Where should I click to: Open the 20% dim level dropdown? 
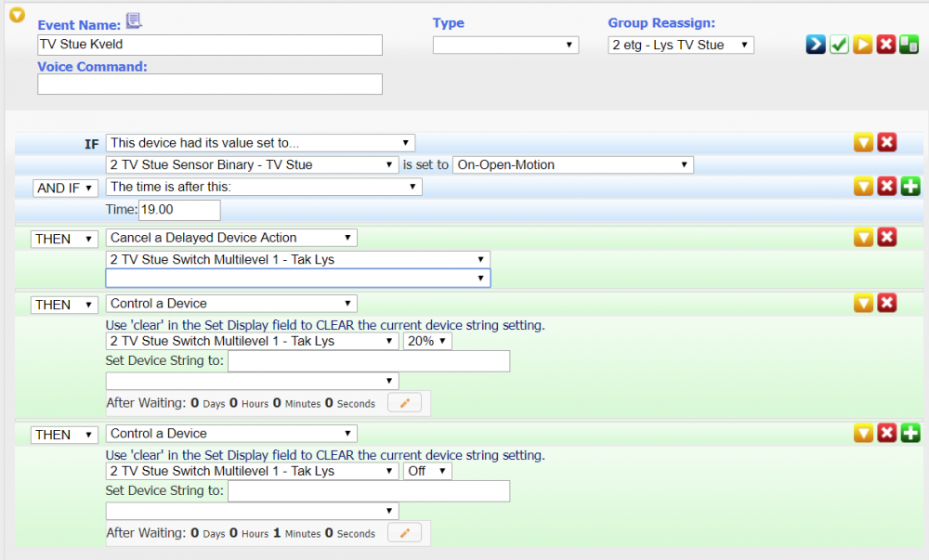coord(426,341)
